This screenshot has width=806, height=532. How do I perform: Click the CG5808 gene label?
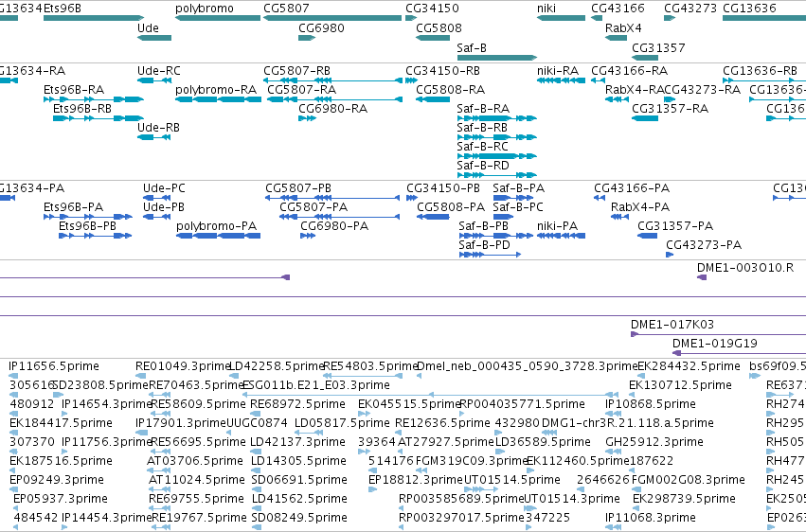pyautogui.click(x=439, y=28)
